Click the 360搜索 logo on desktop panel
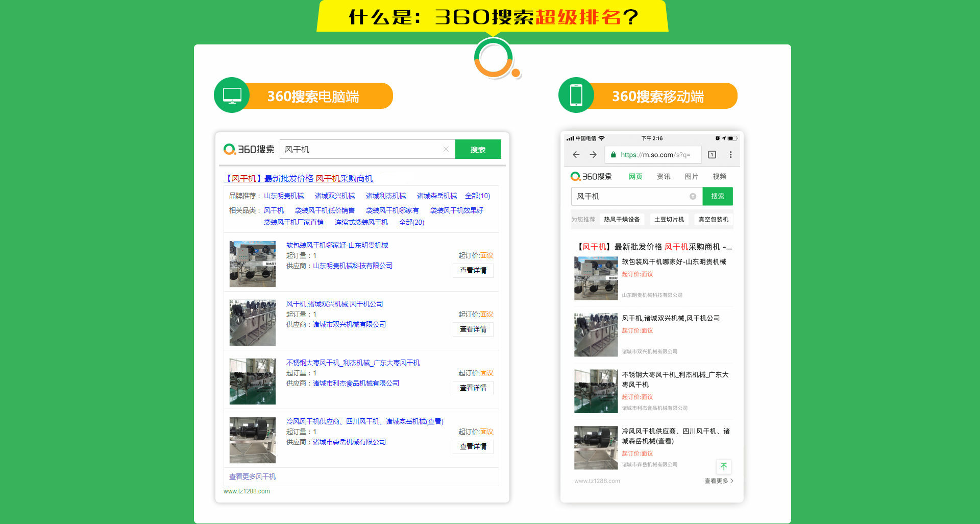This screenshot has width=980, height=524. [x=249, y=149]
